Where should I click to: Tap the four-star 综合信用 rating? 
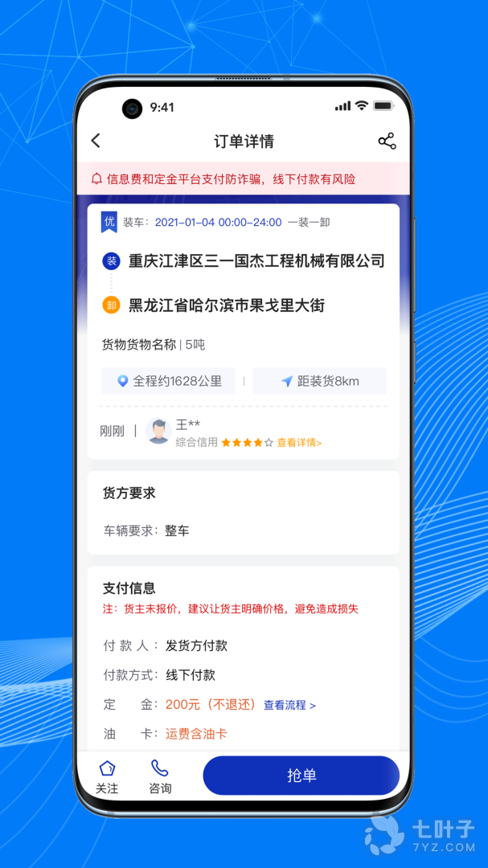tap(247, 442)
